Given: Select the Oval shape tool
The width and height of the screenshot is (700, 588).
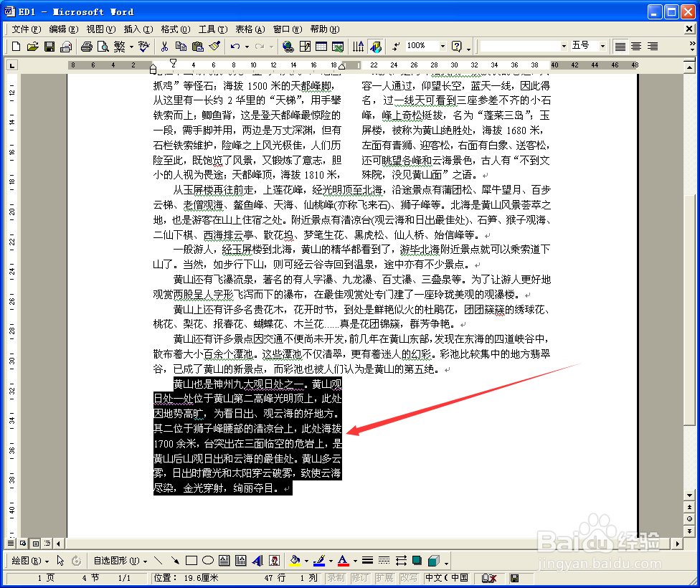Looking at the screenshot, I should pyautogui.click(x=207, y=560).
